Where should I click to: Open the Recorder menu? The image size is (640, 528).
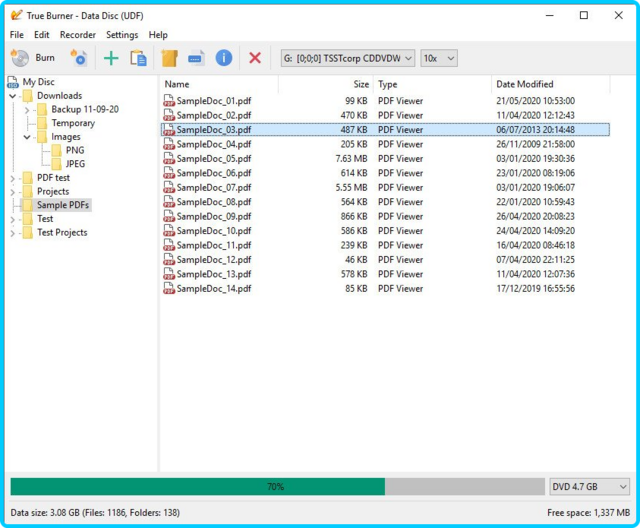click(78, 35)
